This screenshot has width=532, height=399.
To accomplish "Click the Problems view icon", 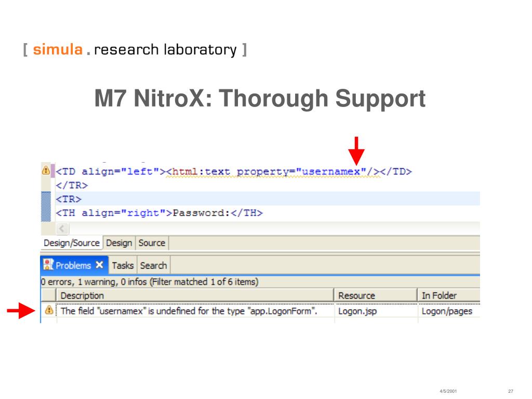I will [48, 264].
